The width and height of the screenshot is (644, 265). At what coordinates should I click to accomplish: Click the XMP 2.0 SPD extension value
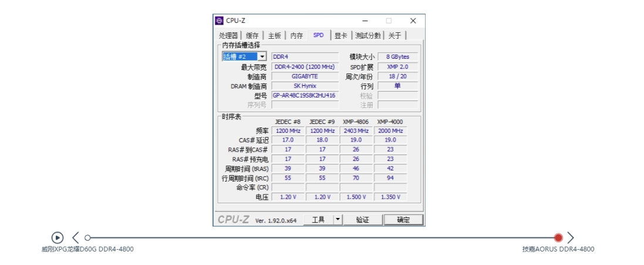click(397, 66)
